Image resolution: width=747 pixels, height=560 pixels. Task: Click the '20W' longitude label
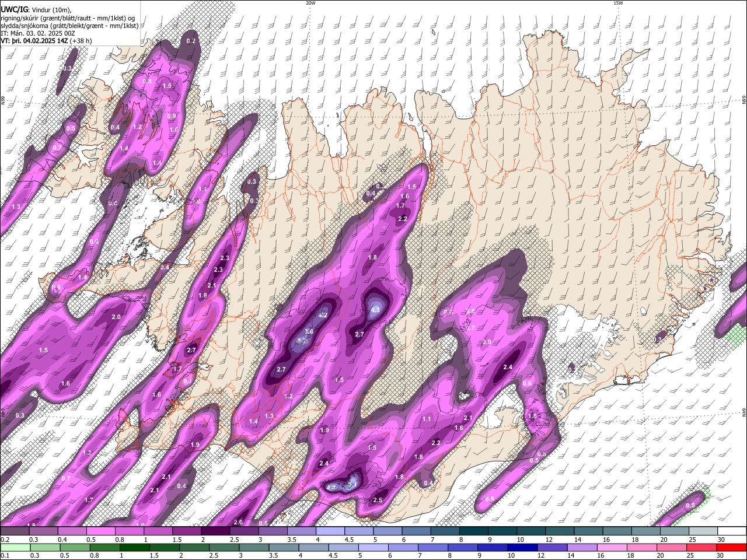point(310,3)
